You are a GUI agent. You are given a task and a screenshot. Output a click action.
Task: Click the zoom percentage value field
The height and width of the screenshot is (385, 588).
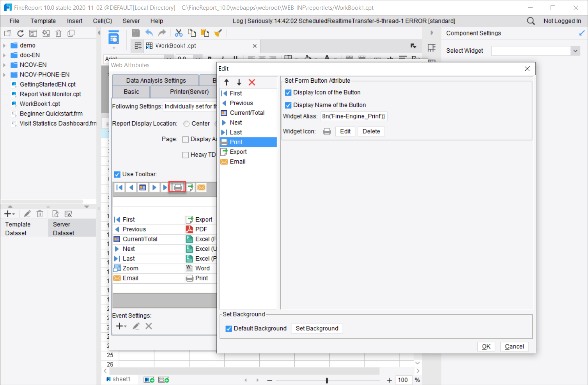point(403,380)
